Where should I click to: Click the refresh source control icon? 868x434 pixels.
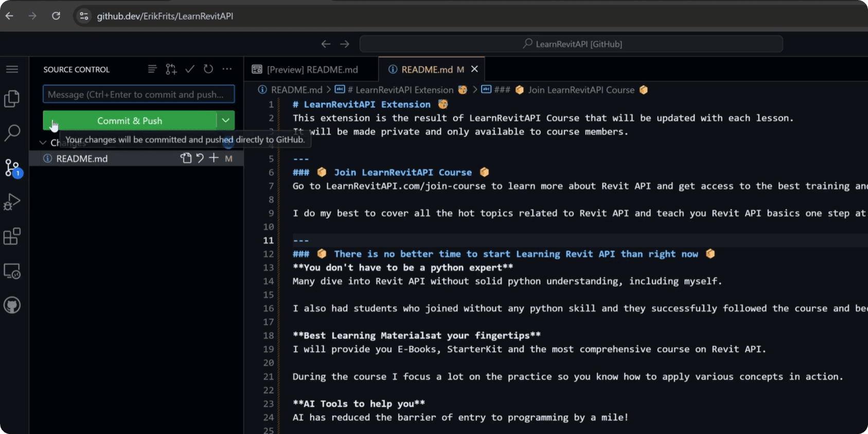208,69
